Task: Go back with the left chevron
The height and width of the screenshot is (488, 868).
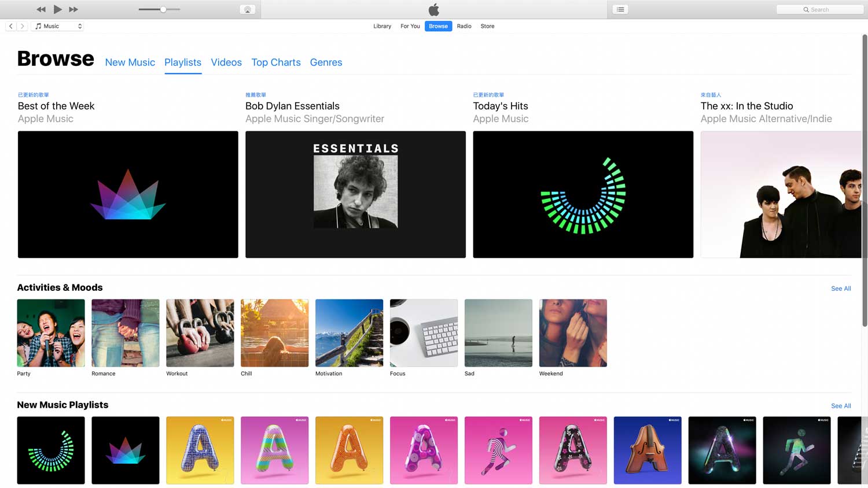Action: point(10,26)
